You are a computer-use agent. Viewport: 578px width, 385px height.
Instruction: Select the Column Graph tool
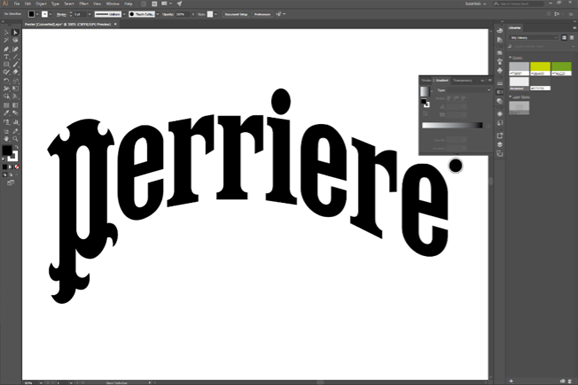point(15,122)
